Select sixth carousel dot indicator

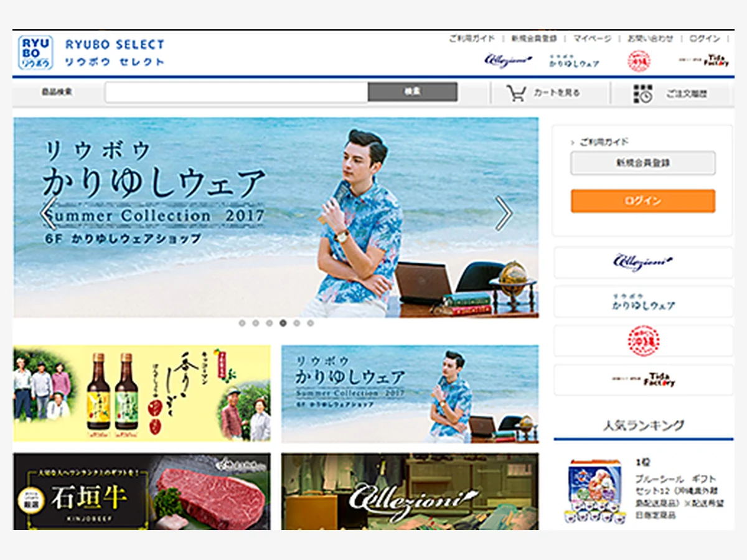[x=310, y=323]
